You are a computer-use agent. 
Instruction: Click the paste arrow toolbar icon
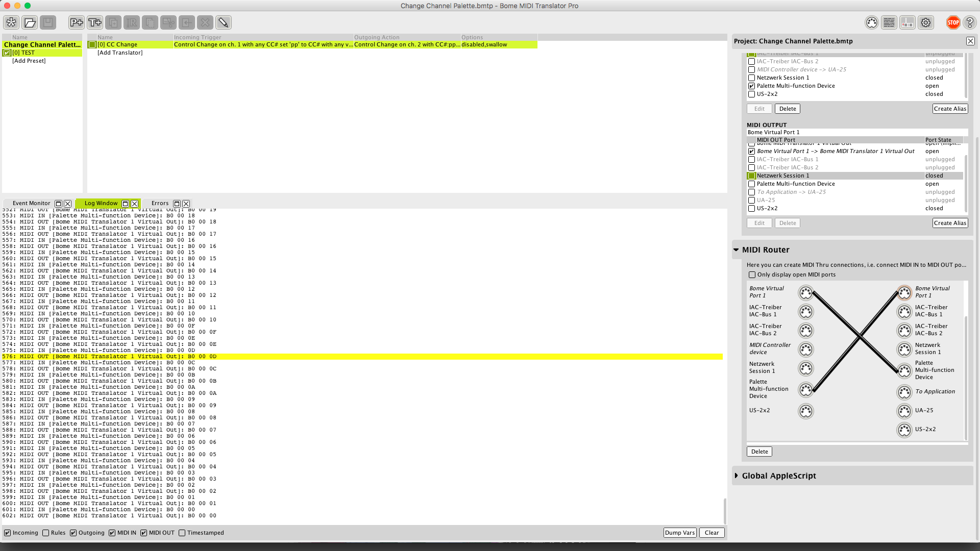pos(187,22)
